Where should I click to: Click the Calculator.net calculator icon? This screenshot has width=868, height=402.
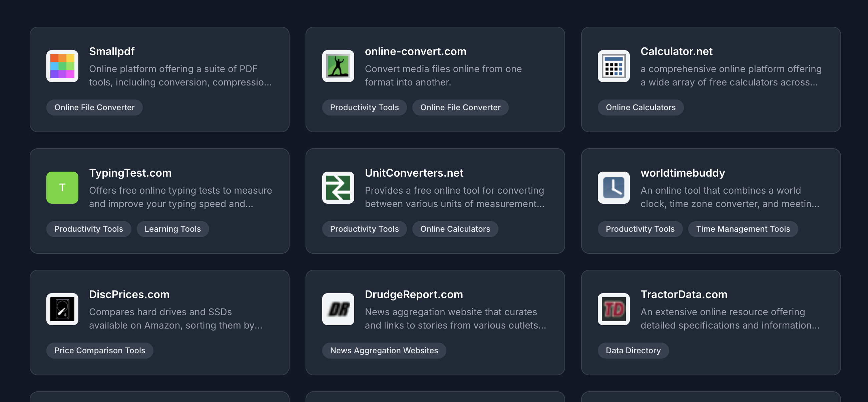[x=613, y=66]
